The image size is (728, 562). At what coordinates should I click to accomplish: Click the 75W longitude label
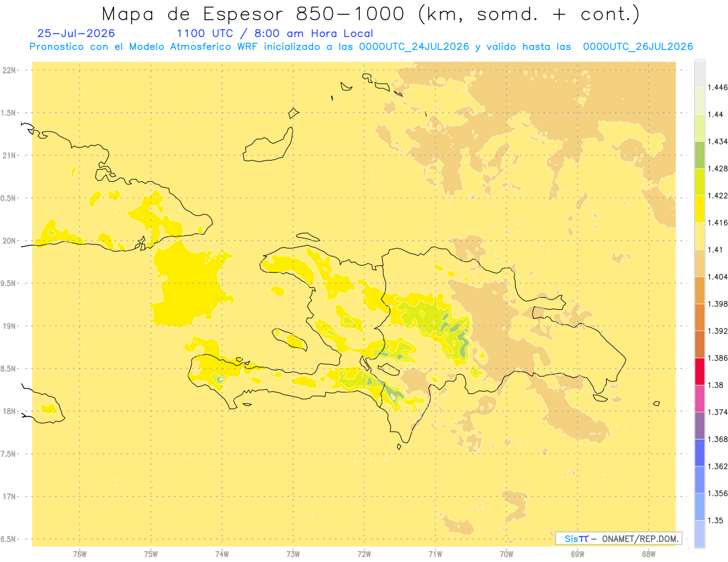coord(150,554)
